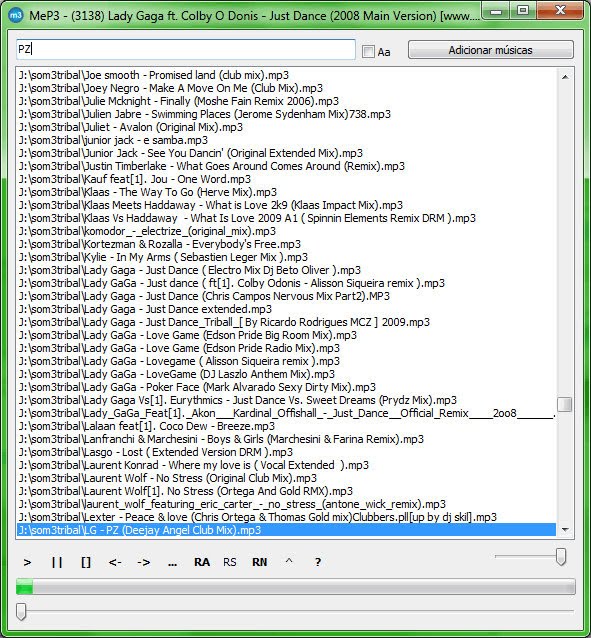Toggle the RA mode
The height and width of the screenshot is (638, 591).
(x=202, y=562)
